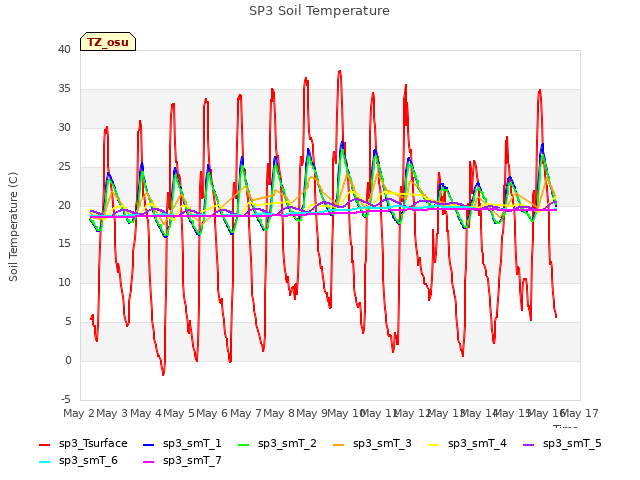Toggle the sp3_smT_1 legend entry
640x480 pixels.
click(182, 444)
